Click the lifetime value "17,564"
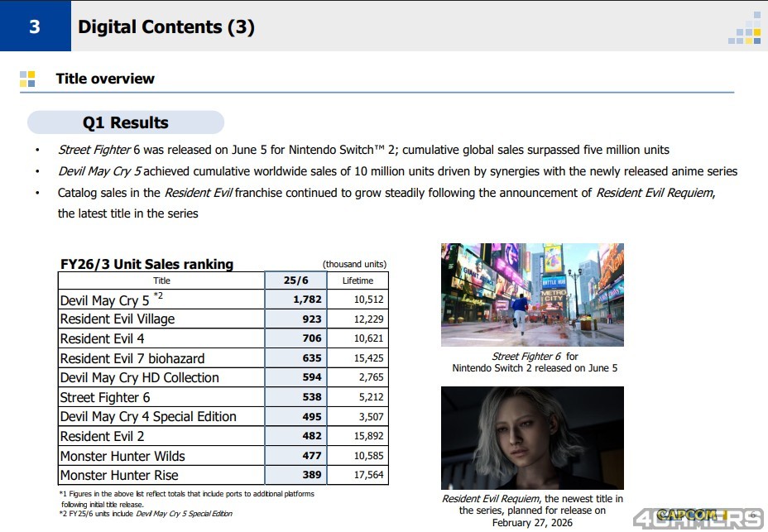The height and width of the screenshot is (532, 768). tap(369, 475)
